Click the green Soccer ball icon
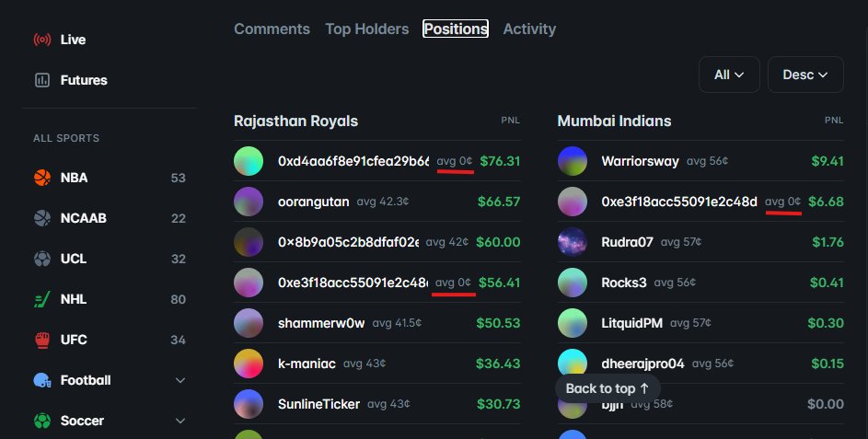 pyautogui.click(x=42, y=421)
